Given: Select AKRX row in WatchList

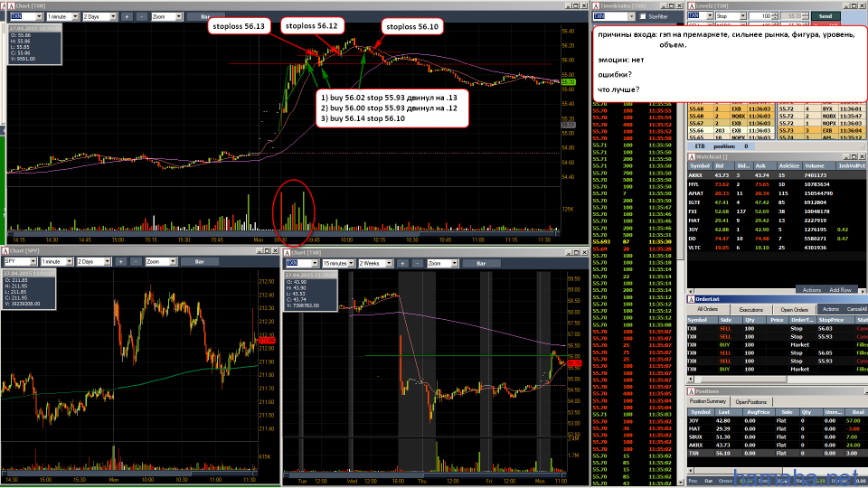Looking at the screenshot, I should (778, 175).
